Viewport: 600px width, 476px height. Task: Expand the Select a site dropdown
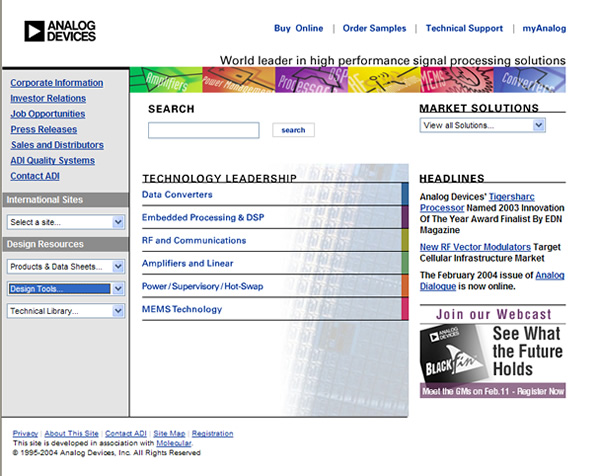(66, 222)
